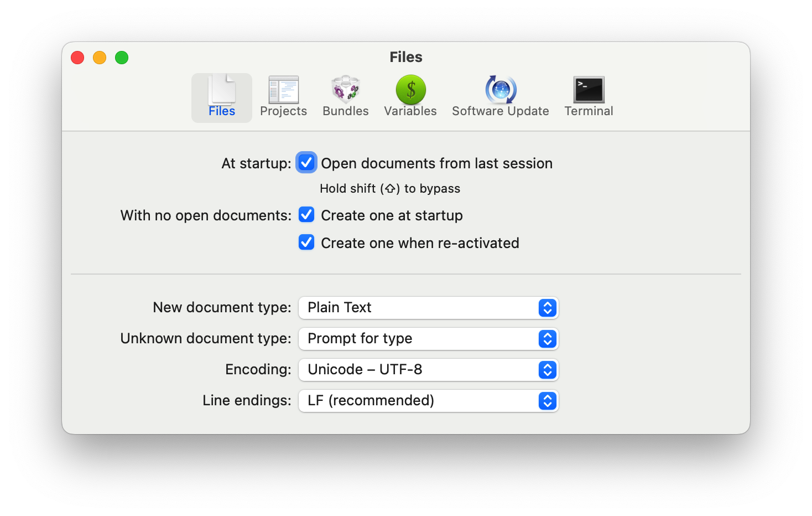Expand the Unknown document type popup
The height and width of the screenshot is (516, 812).
pyautogui.click(x=428, y=339)
